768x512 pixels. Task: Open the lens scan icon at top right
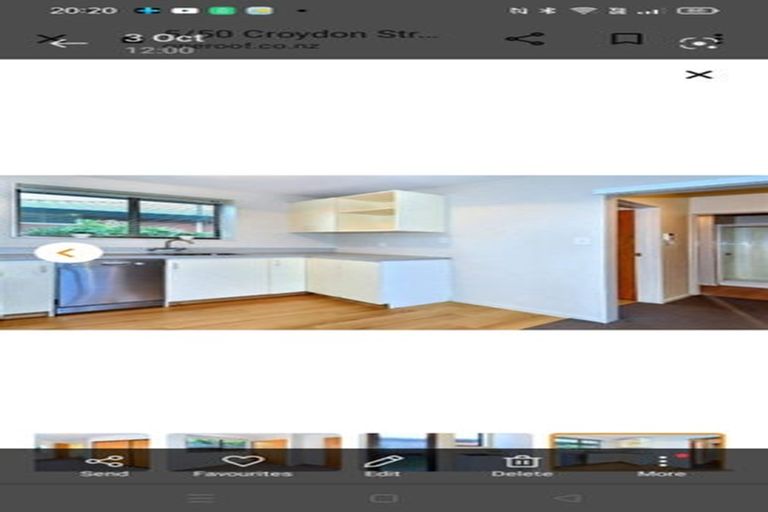tap(700, 41)
